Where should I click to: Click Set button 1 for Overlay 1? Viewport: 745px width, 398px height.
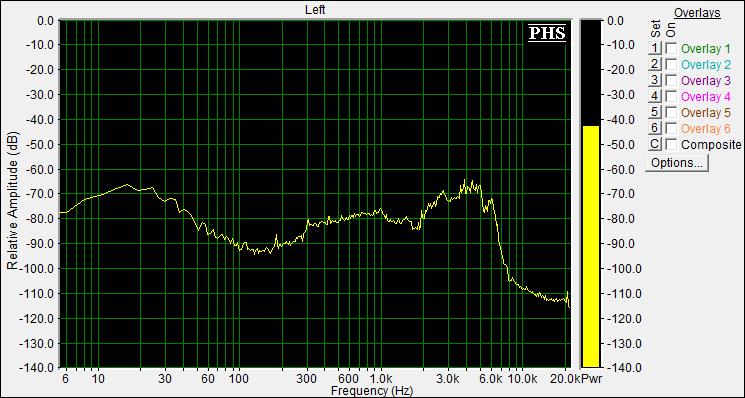(x=655, y=48)
